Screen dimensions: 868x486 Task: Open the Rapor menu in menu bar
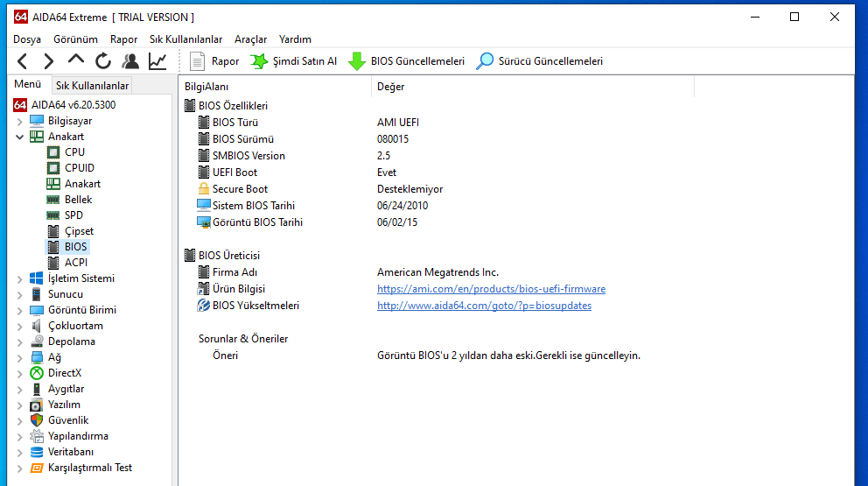point(123,39)
